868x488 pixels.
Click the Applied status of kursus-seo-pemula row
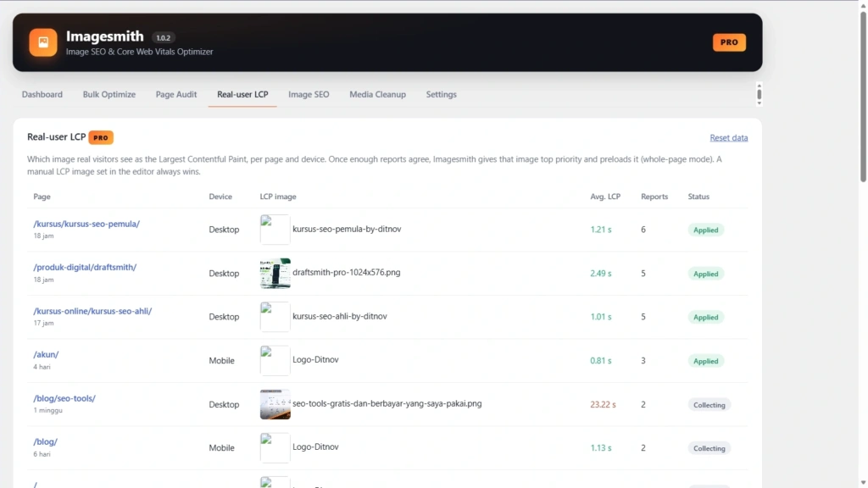(706, 230)
